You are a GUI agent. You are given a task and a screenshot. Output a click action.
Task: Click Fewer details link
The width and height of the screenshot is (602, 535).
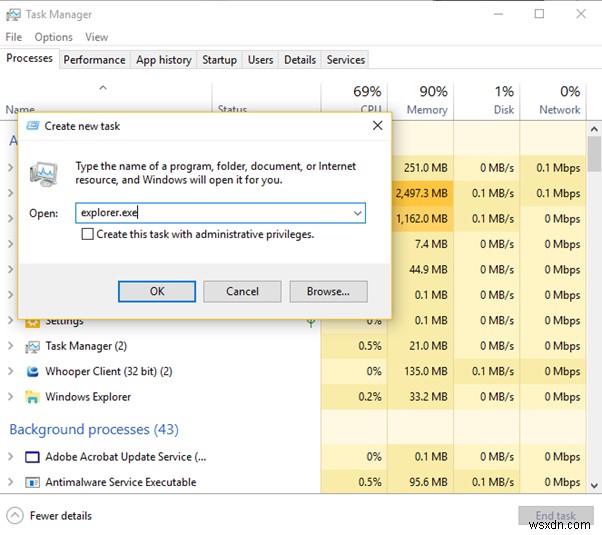click(x=61, y=515)
